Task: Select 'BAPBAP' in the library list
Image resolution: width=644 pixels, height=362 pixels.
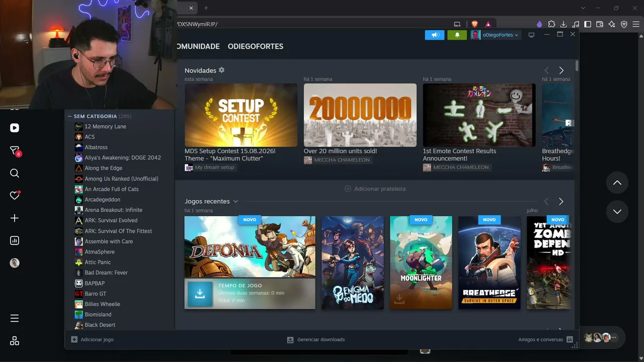Action: [x=95, y=283]
